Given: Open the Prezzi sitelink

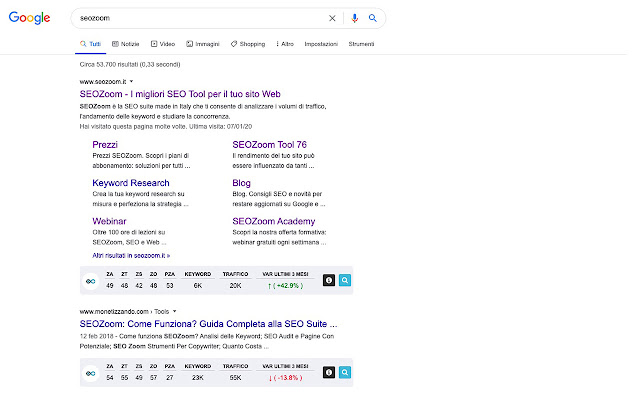Looking at the screenshot, I should click(105, 145).
